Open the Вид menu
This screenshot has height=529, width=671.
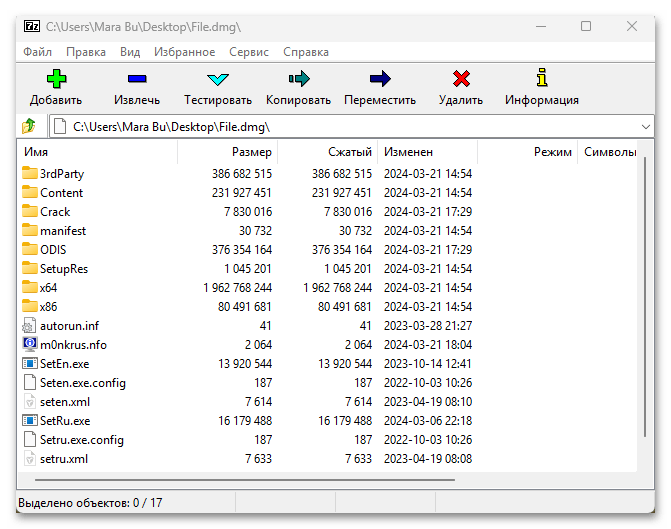click(x=130, y=52)
